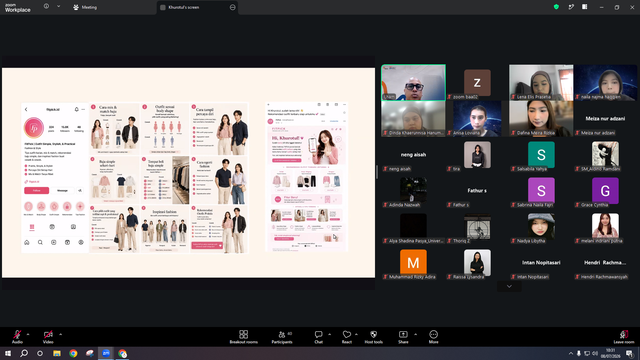
Task: Unmute using the Audio microphone button
Action: pos(17,337)
